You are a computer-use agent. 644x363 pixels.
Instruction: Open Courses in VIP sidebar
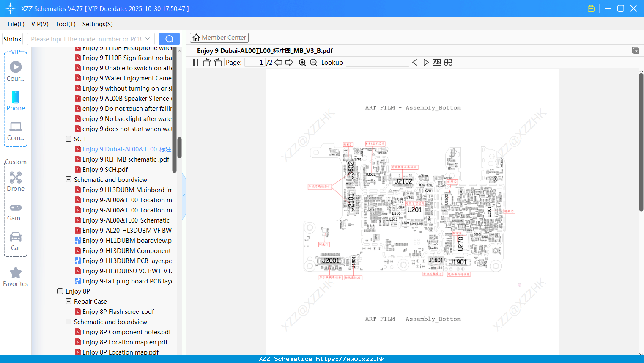click(16, 71)
